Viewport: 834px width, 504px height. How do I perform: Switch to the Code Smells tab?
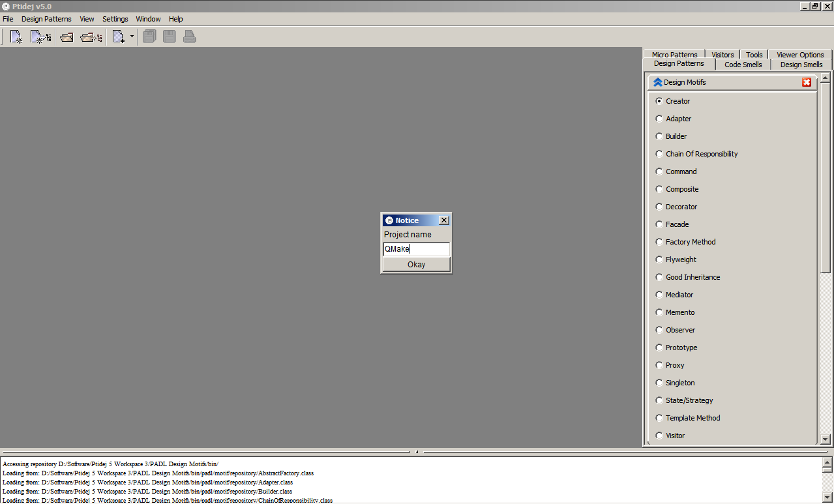point(743,65)
